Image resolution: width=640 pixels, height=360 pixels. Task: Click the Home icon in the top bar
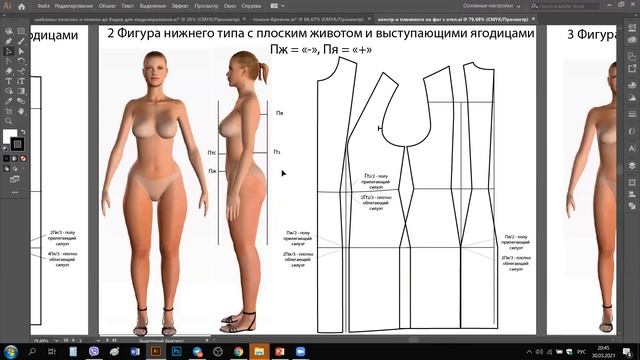coord(21,6)
